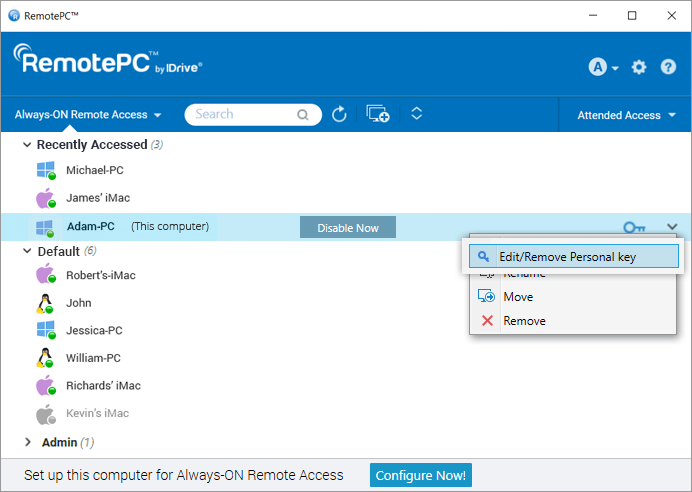This screenshot has width=692, height=492.
Task: Select Robert's-iMac computer name
Action: pos(101,275)
